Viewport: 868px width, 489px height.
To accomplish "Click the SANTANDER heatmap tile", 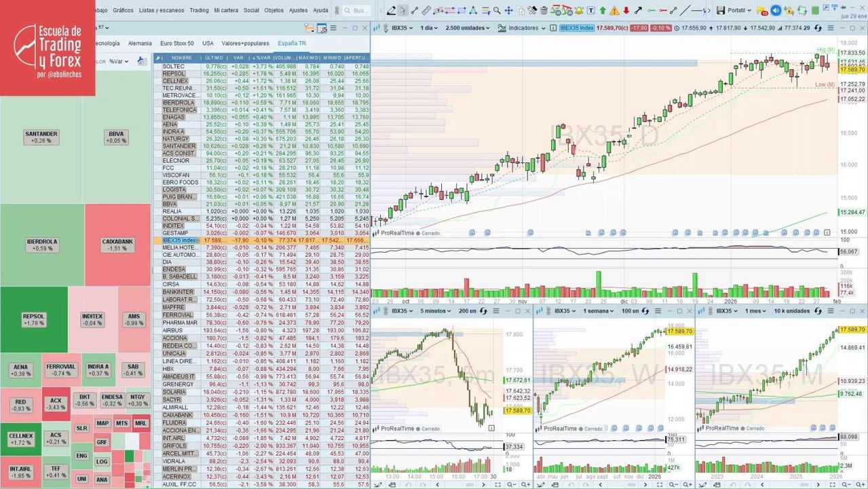I will (x=41, y=137).
